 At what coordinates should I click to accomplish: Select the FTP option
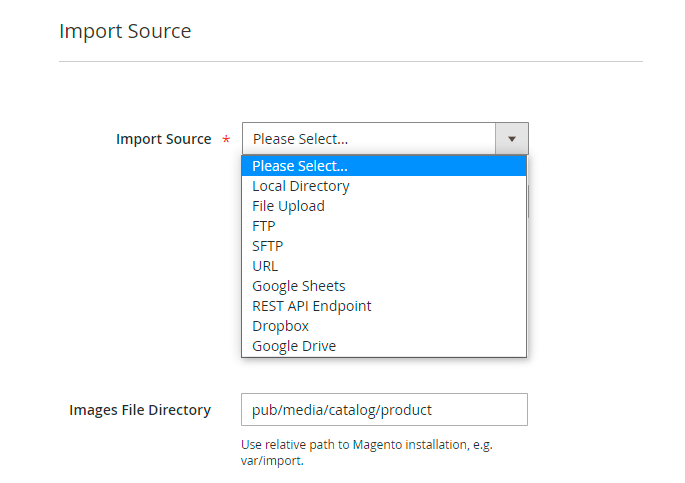click(x=264, y=226)
